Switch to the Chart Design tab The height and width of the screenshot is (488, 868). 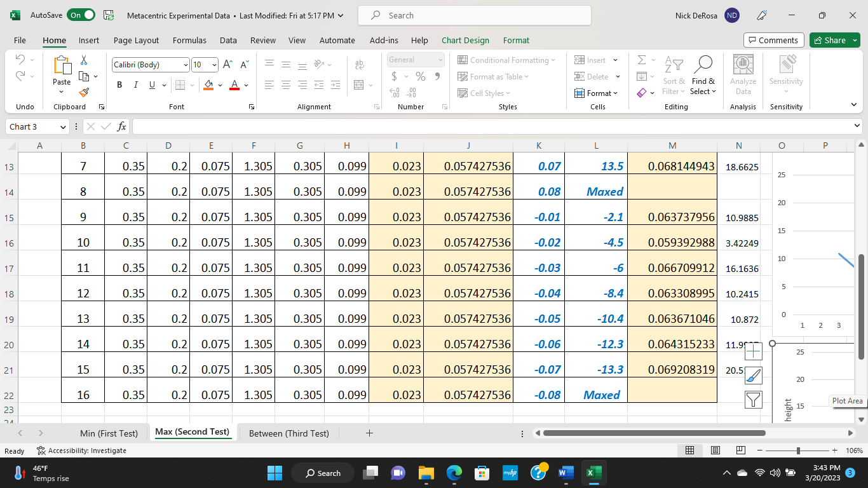pos(465,40)
